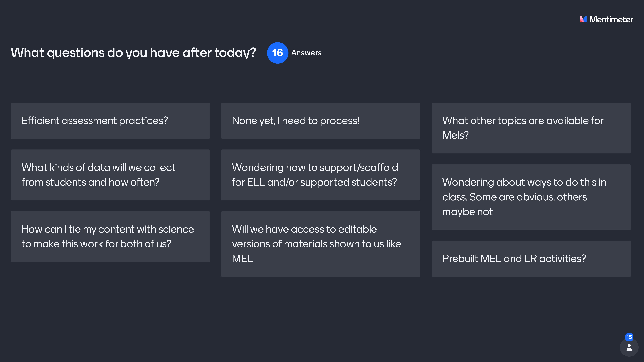
Task: Select the Prebuilt MEL and LR activities card
Action: pyautogui.click(x=531, y=259)
